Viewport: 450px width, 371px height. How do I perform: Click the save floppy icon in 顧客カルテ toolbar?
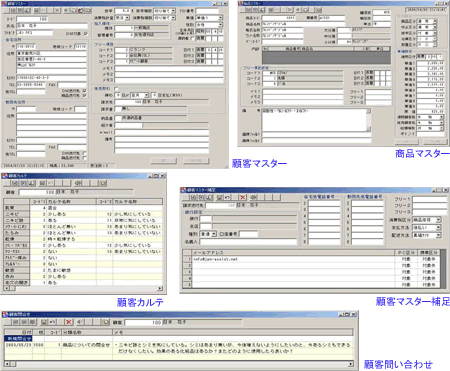(42, 183)
